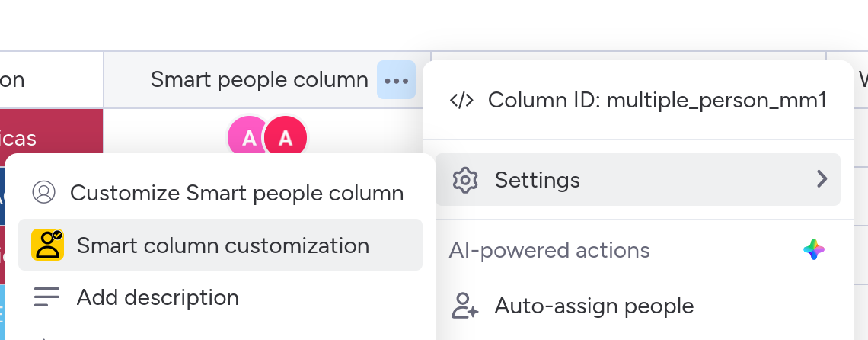The image size is (868, 340).
Task: Click the pink "A" person avatar
Action: coord(247,138)
